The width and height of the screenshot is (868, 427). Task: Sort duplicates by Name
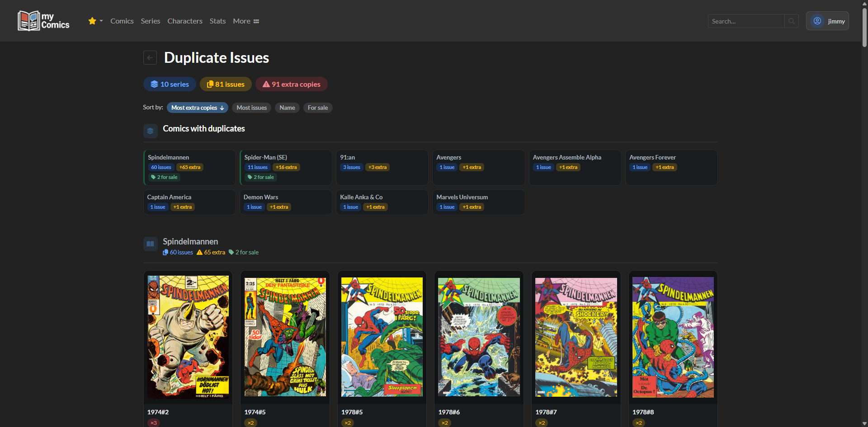click(x=287, y=108)
